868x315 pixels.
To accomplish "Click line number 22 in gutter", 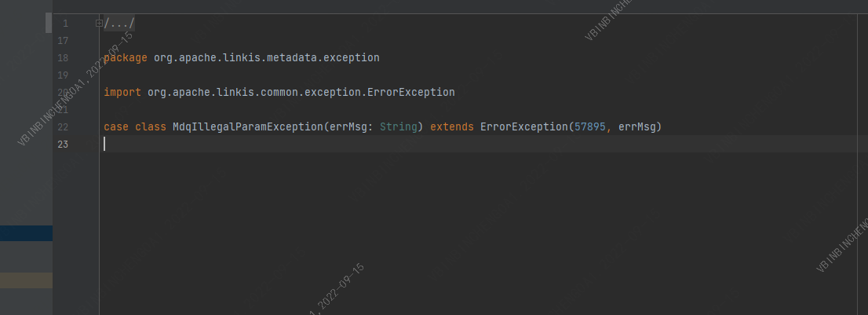I will click(x=63, y=127).
